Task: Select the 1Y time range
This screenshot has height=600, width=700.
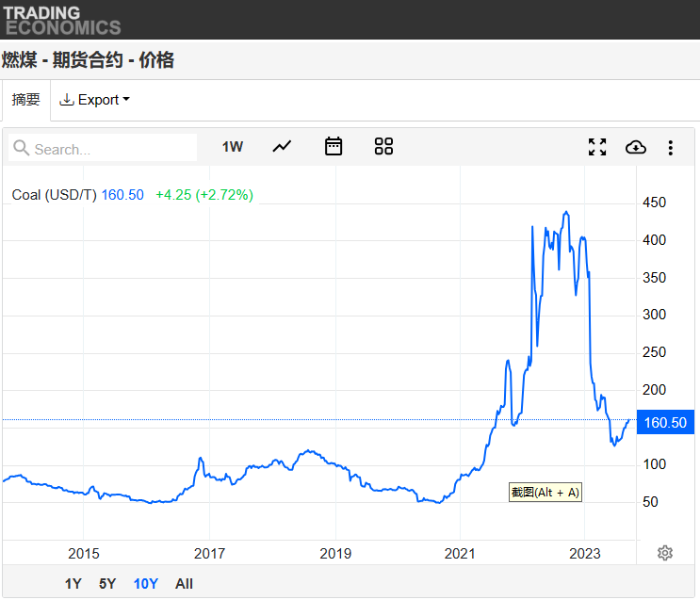Action: pyautogui.click(x=73, y=584)
